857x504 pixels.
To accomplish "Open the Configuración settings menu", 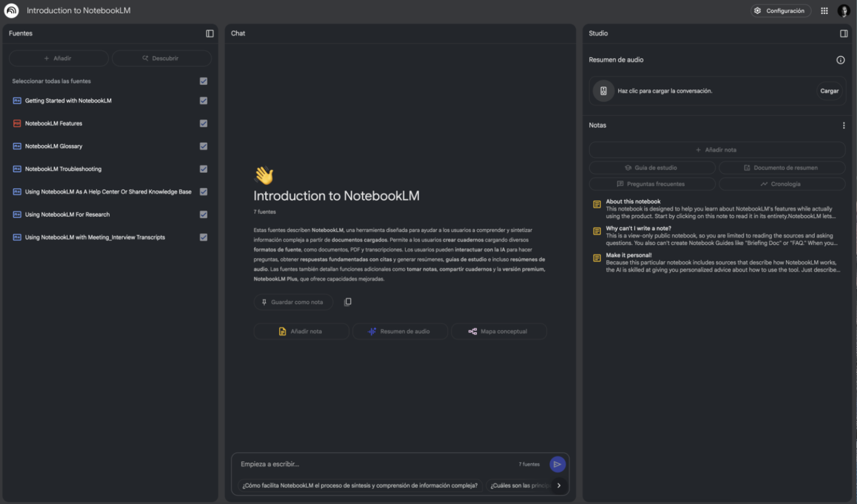I will [x=780, y=11].
